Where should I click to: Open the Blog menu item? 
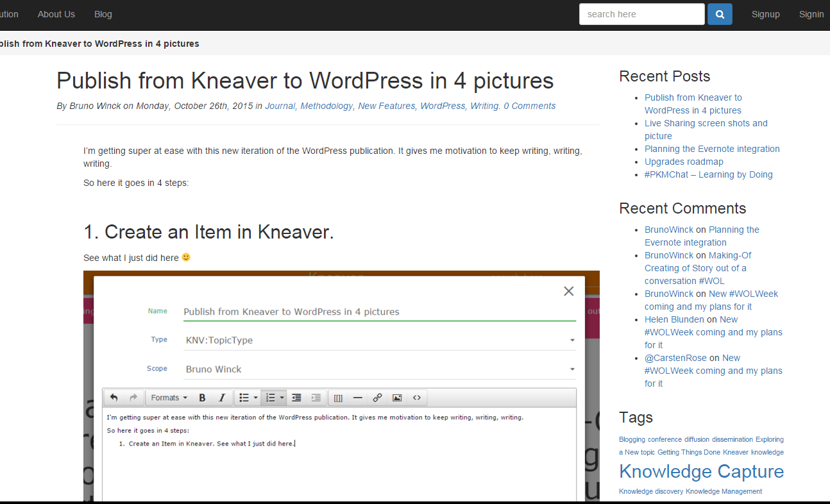(103, 14)
